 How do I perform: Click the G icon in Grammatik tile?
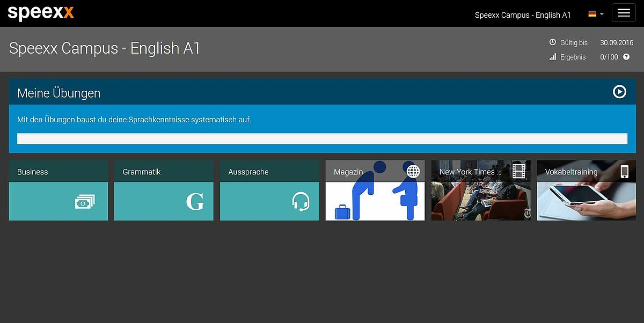tap(195, 202)
